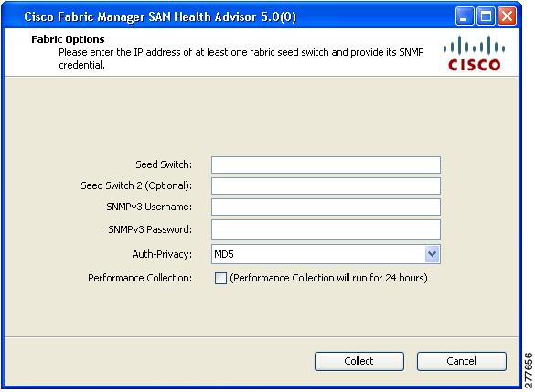The width and height of the screenshot is (535, 392).
Task: Maximize the SAN Health Advisor window
Action: pos(486,16)
